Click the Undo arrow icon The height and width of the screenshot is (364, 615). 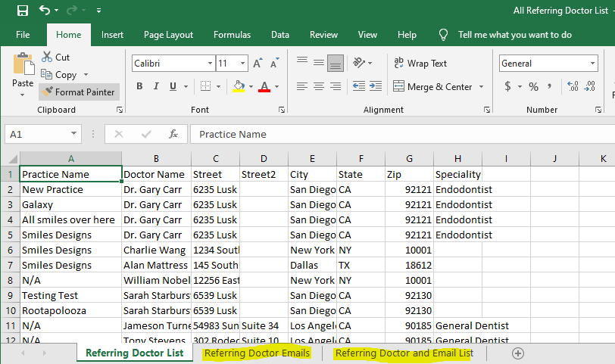(45, 11)
